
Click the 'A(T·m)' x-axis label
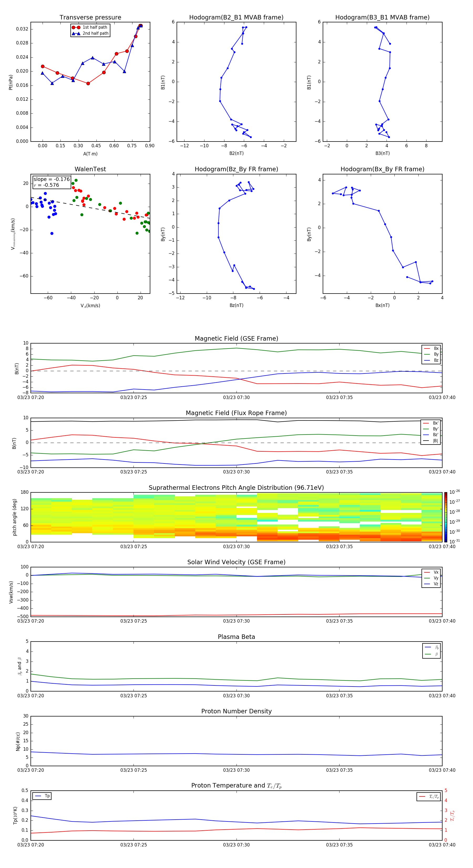click(x=90, y=154)
